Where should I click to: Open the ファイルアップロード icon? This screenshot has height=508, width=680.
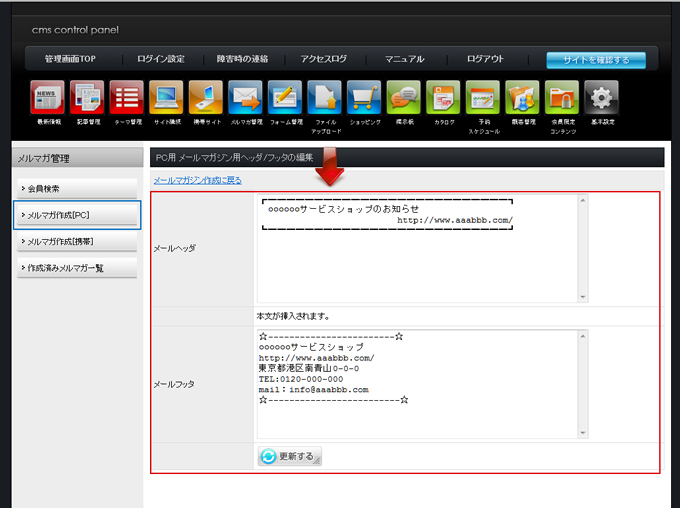coord(325,98)
